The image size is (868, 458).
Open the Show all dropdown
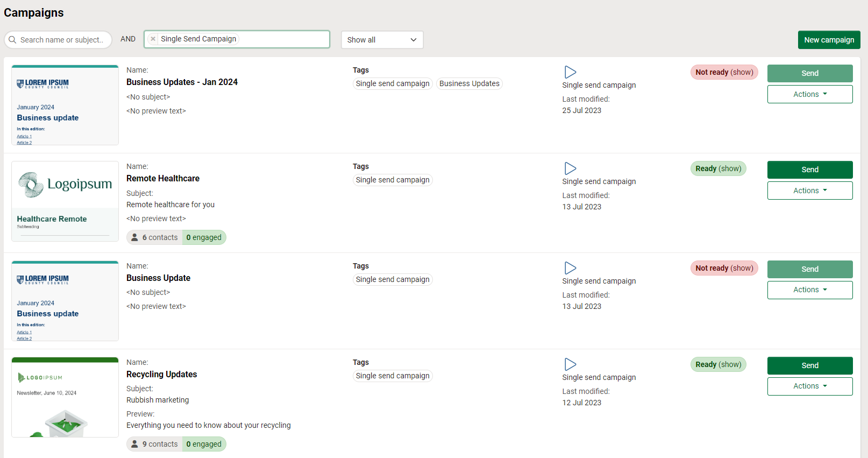(x=382, y=40)
